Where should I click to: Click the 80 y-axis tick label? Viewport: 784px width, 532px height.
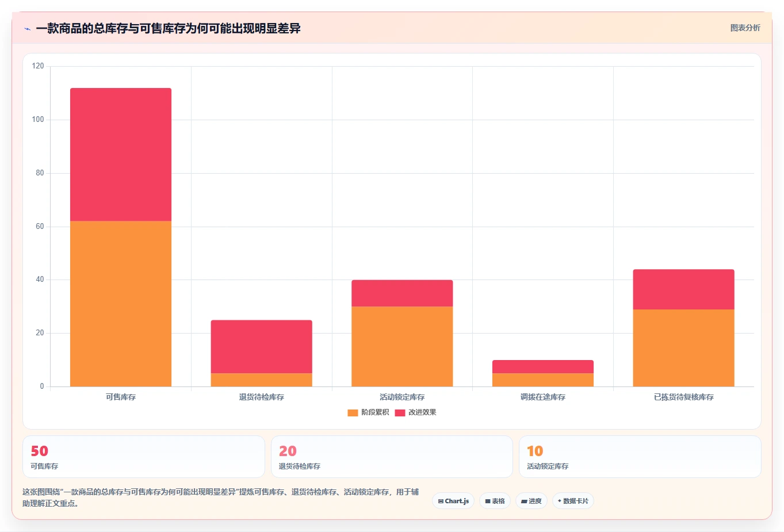[x=40, y=173]
